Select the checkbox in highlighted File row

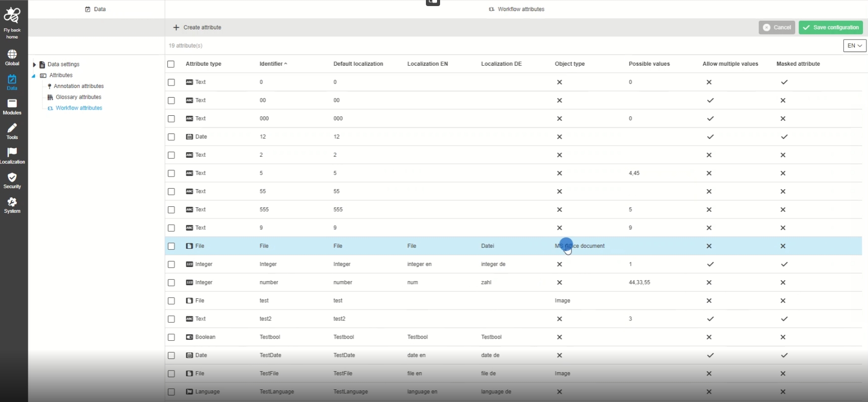pos(171,246)
